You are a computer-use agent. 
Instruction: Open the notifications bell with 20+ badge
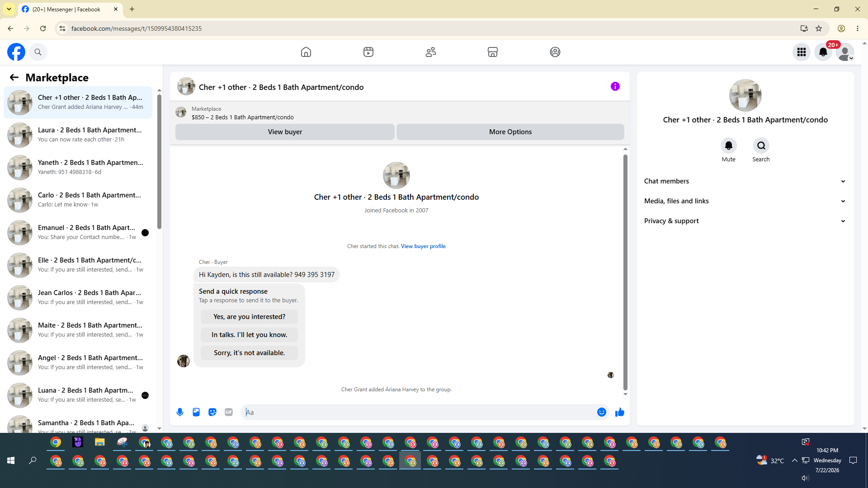(823, 52)
